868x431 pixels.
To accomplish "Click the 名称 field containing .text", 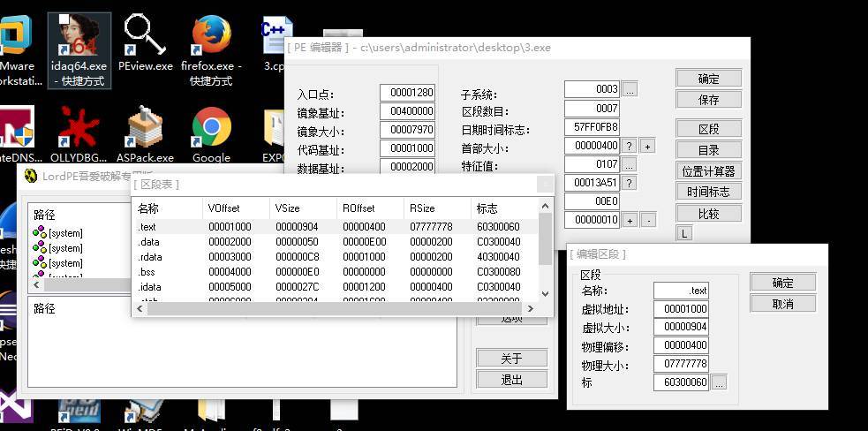I will [681, 291].
